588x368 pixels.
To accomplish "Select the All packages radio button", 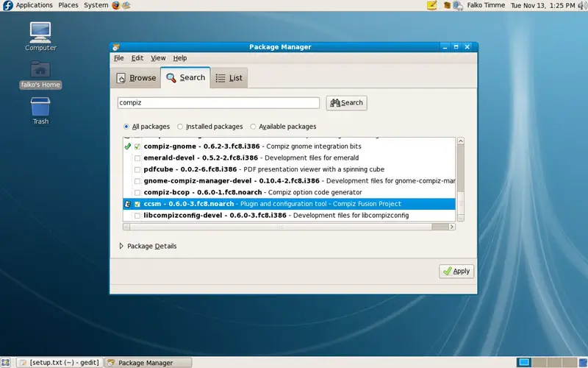I will [126, 127].
